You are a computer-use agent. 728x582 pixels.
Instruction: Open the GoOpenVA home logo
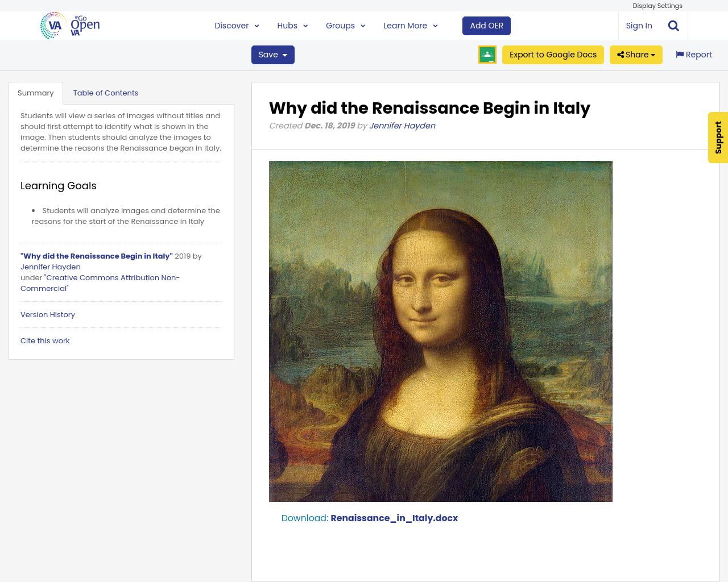point(70,26)
